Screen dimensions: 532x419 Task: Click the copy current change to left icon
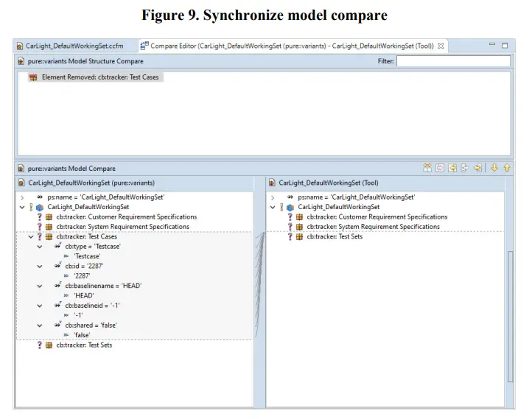tap(477, 167)
